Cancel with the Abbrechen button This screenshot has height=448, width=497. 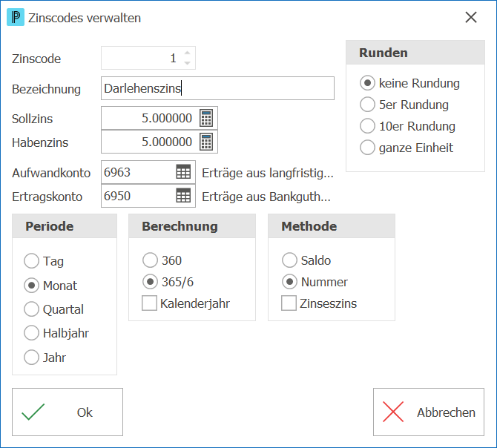pos(429,412)
